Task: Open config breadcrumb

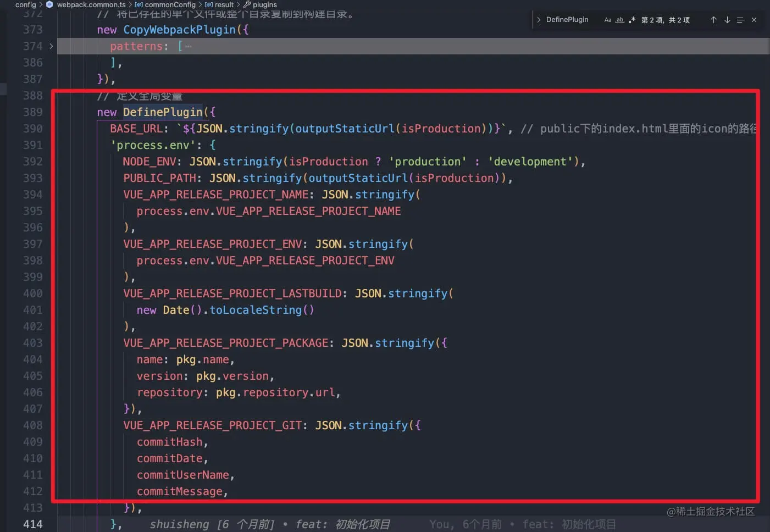Action: point(25,4)
